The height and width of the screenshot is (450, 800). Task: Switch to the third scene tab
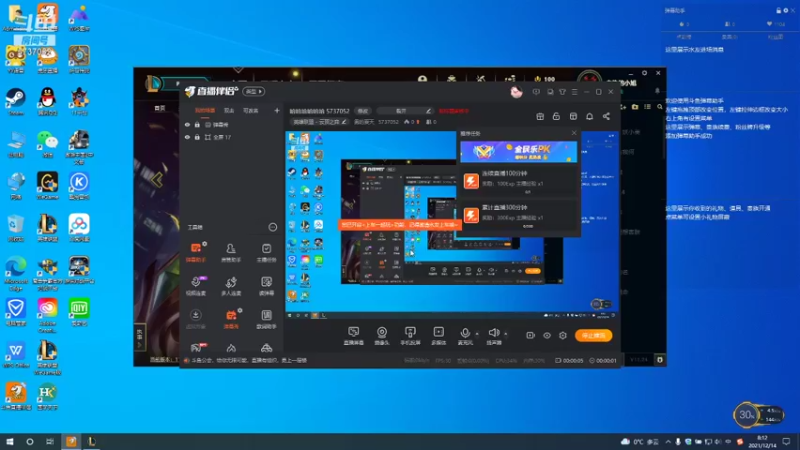pos(251,110)
